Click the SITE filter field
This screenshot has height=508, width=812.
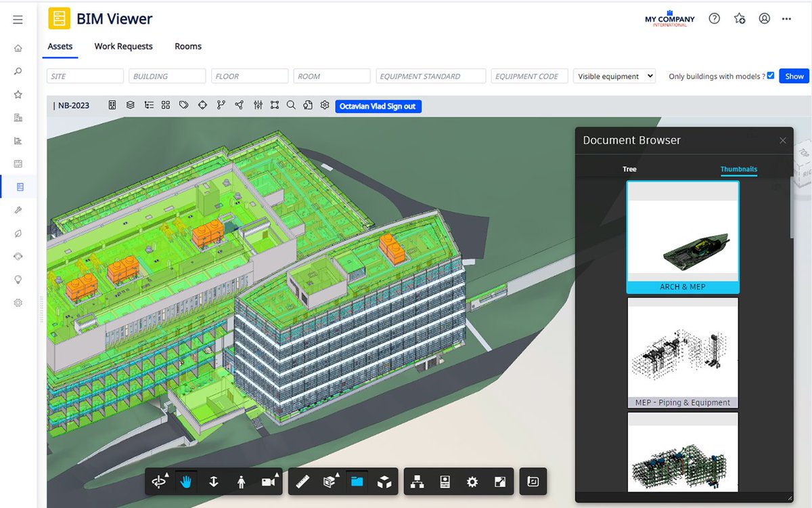(85, 77)
